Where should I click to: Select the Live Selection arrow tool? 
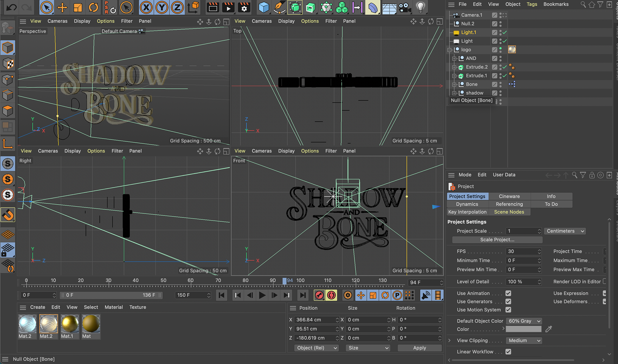(46, 7)
